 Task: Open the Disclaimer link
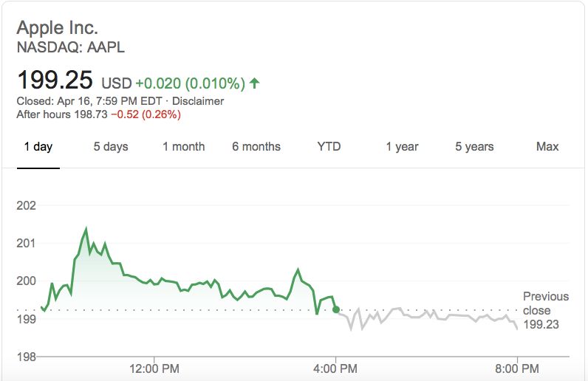coord(198,101)
